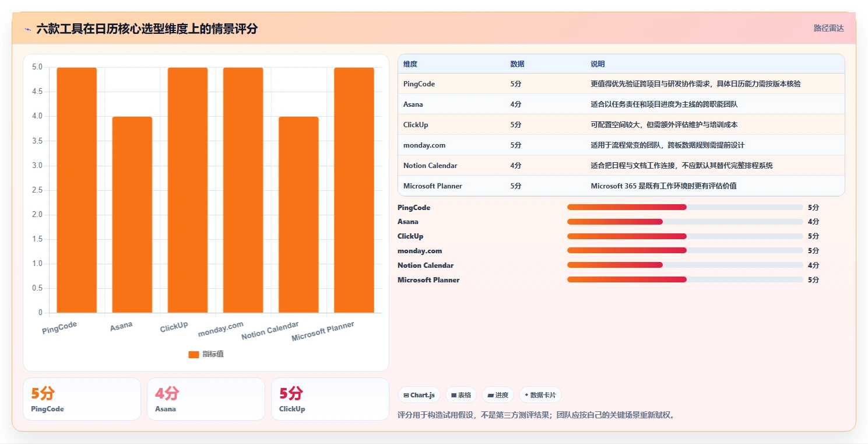Click the 表格 chip

pos(461,395)
